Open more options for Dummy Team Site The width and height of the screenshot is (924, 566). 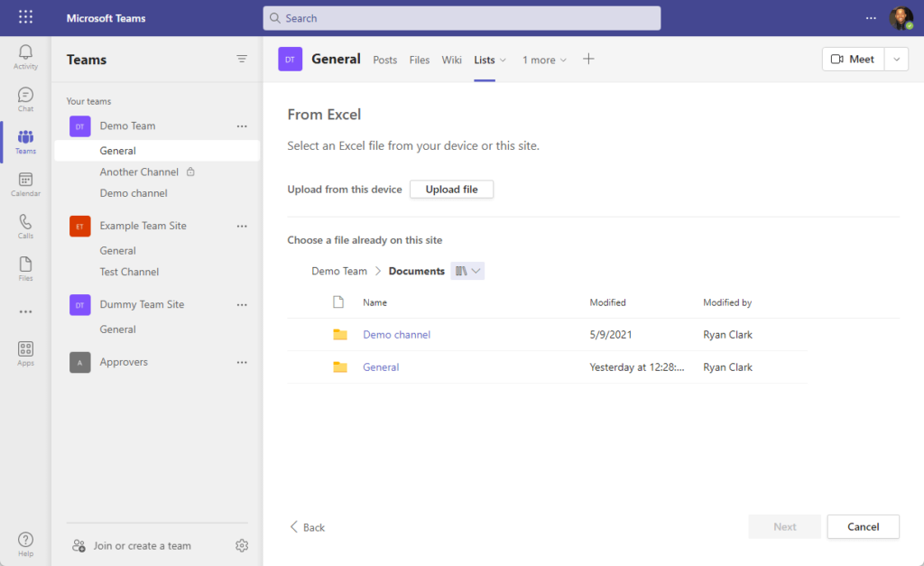(x=242, y=305)
